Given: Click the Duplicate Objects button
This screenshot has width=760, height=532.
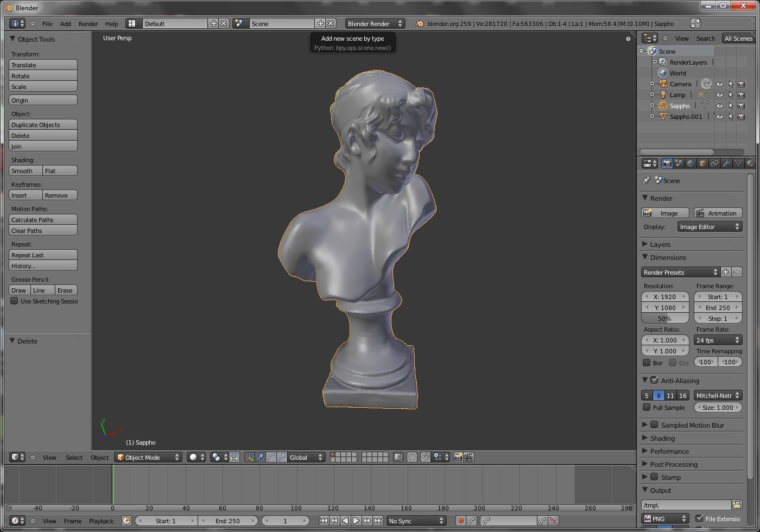Looking at the screenshot, I should click(43, 124).
